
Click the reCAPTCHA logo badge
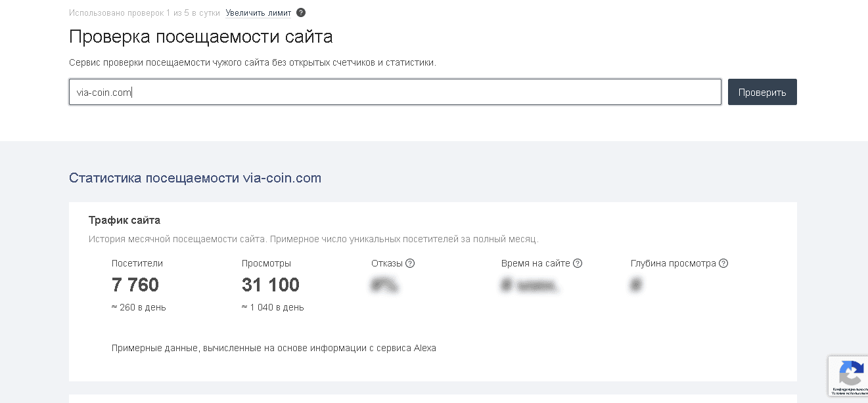tap(852, 373)
